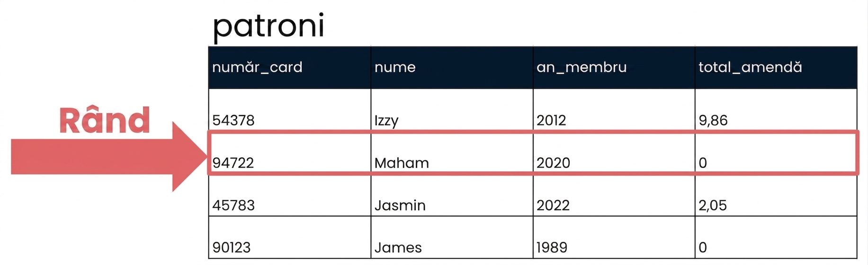This screenshot has width=868, height=265.
Task: Click the red arrow pointing at the row
Action: click(x=109, y=157)
